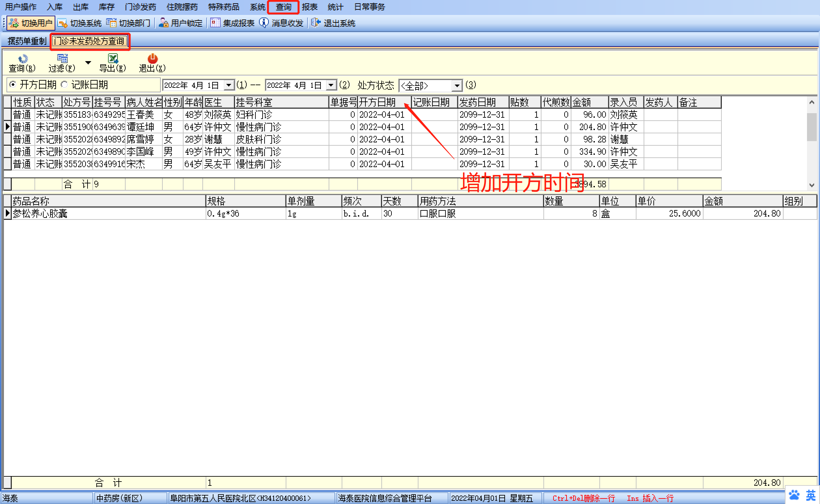The width and height of the screenshot is (820, 504).
Task: Select the 记账日期 radio button
Action: [64, 85]
